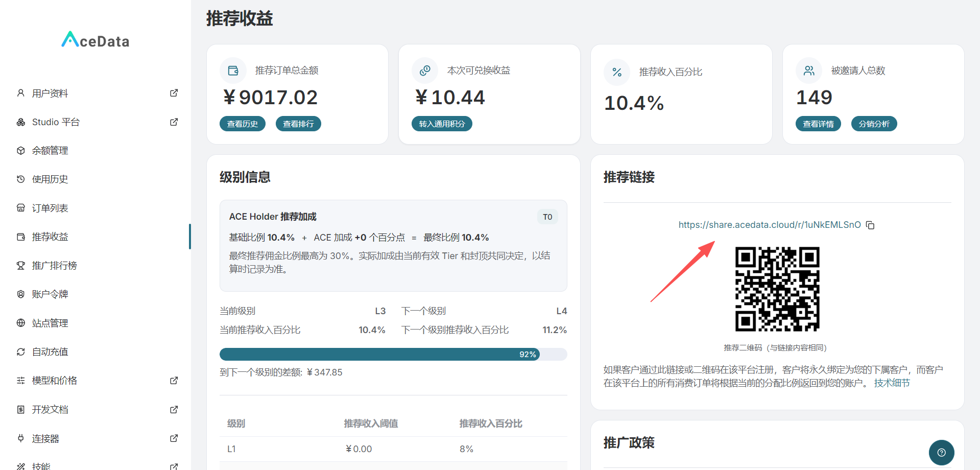Click 查看历史 button
Viewport: 980px width, 470px height.
click(243, 124)
